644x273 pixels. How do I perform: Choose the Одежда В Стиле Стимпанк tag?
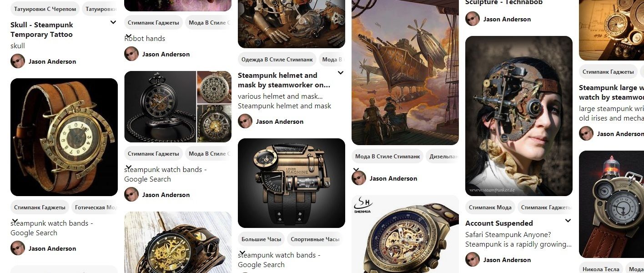click(x=277, y=59)
